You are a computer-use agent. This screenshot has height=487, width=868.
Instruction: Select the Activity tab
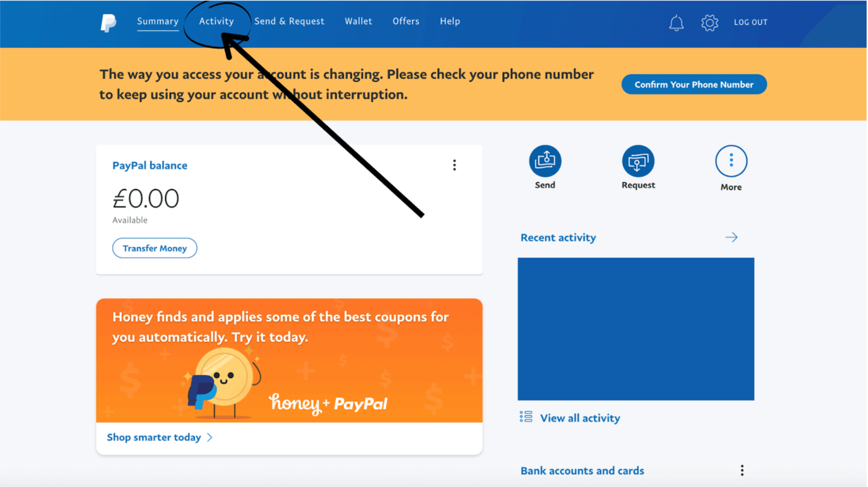pos(216,21)
